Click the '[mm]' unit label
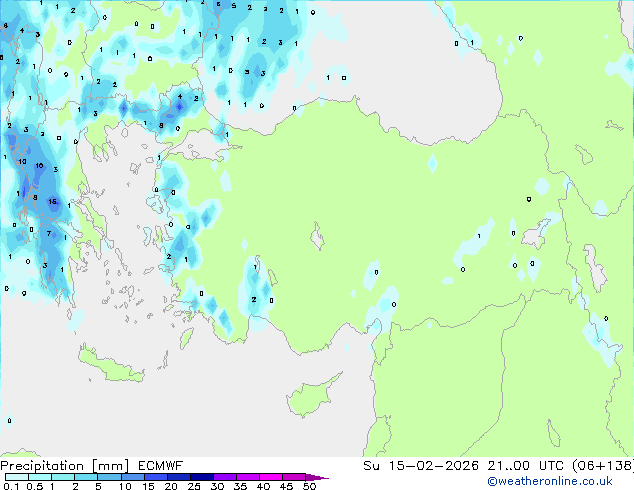This screenshot has width=634, height=490. click(110, 466)
